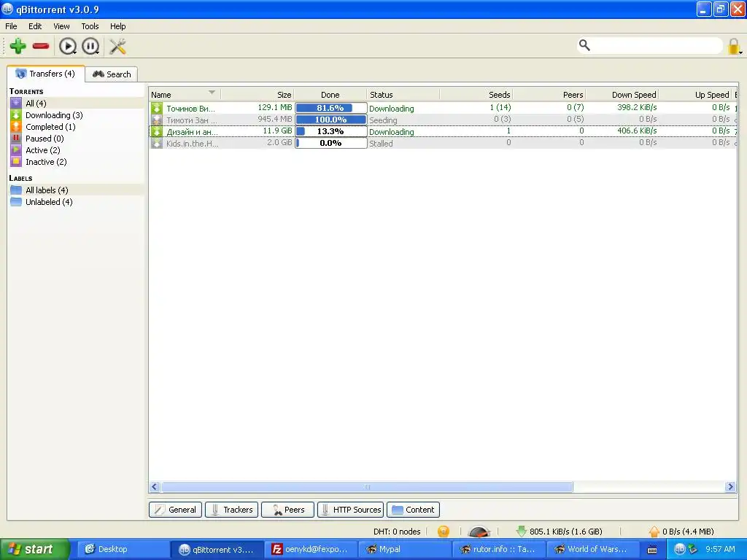Open the Tools menu
Screen dimensions: 747x560
[x=90, y=26]
